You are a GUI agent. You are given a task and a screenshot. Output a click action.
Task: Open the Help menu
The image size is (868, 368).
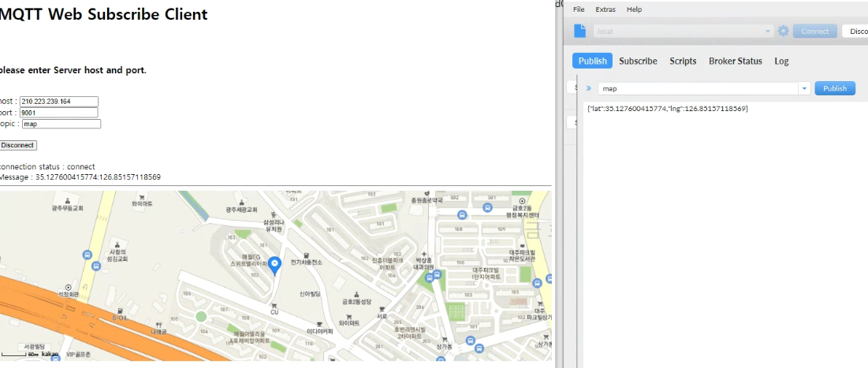(635, 9)
